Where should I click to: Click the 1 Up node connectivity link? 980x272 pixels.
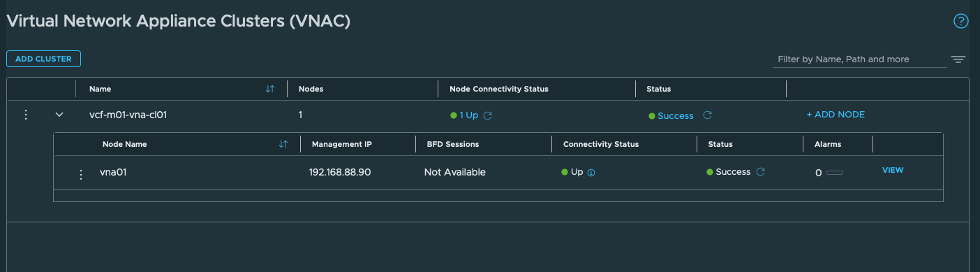[469, 115]
